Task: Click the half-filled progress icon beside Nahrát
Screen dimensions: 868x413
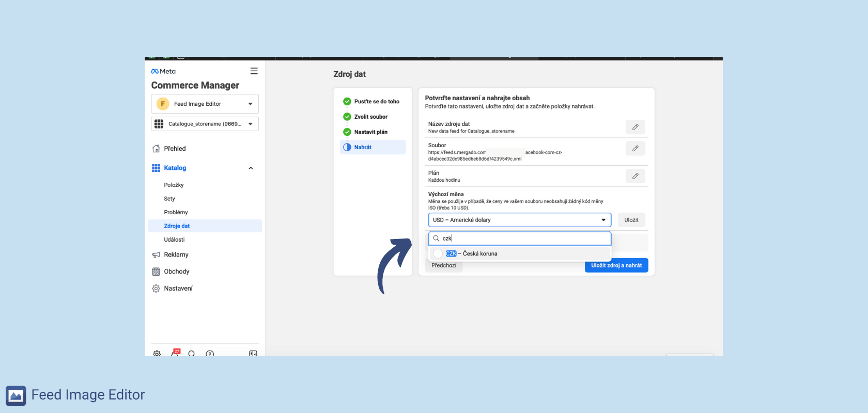Action: [347, 147]
